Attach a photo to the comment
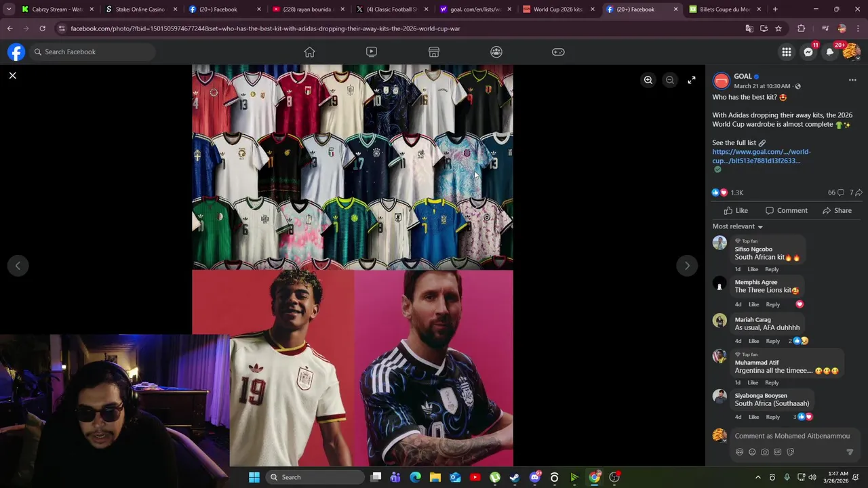 click(765, 452)
